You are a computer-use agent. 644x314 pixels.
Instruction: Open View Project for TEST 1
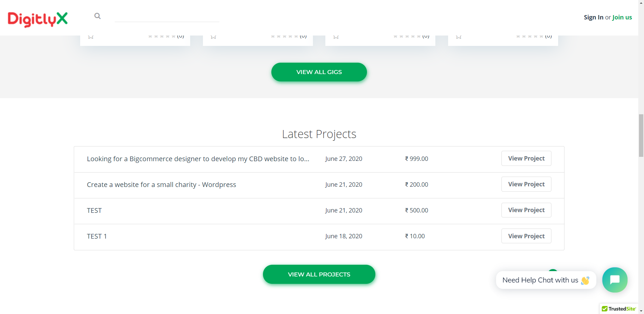coord(526,236)
